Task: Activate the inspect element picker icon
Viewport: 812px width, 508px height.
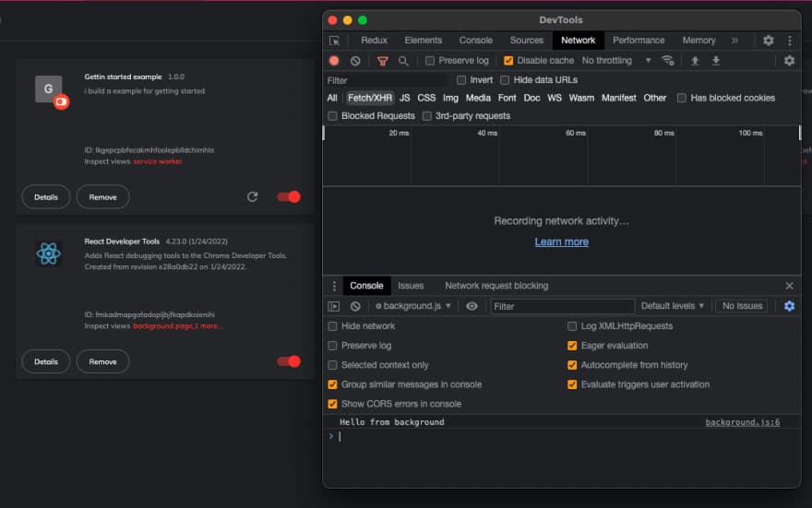Action: point(334,41)
